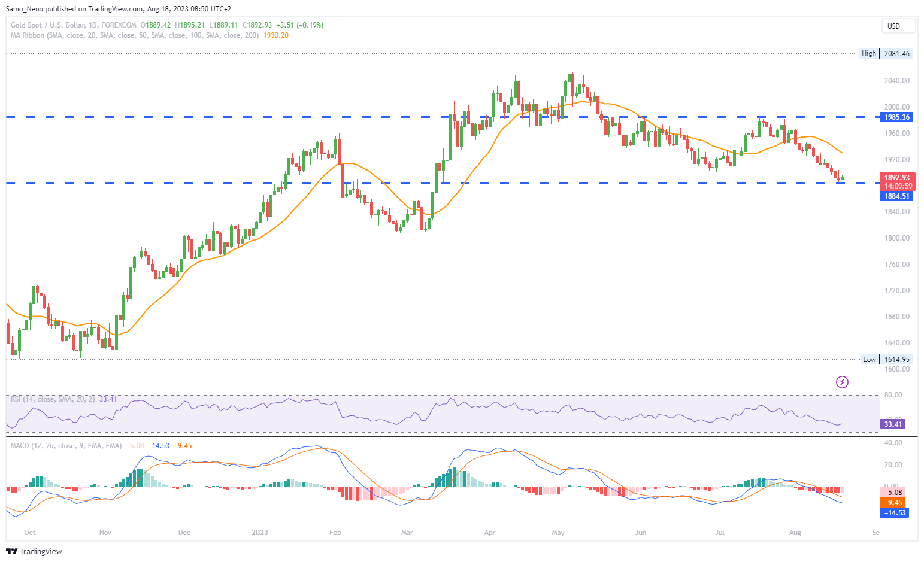Click the Jun label on time axis
Viewport: 924px width, 562px height.
tap(641, 533)
